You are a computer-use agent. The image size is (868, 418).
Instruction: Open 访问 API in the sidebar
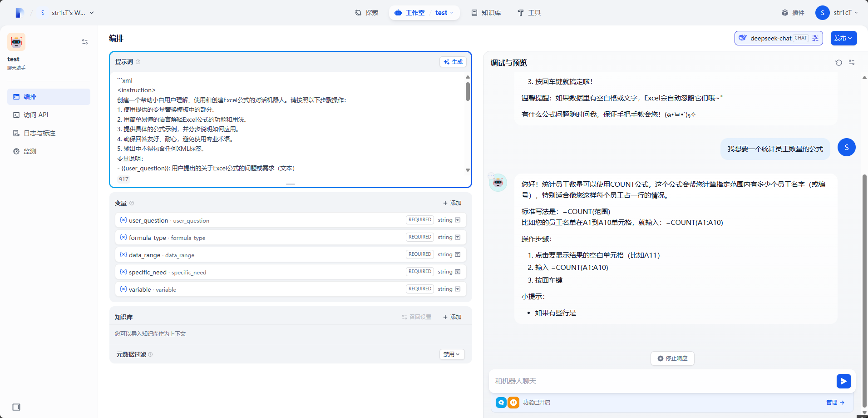[49, 115]
